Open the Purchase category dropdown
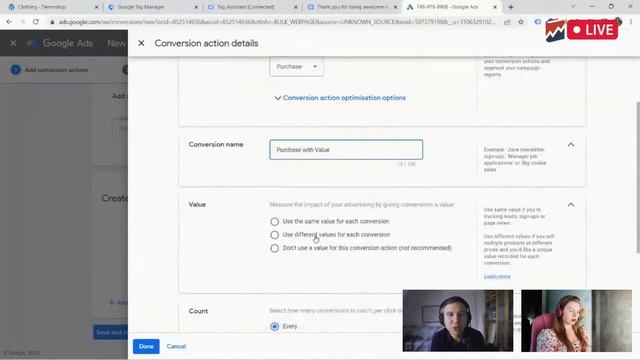The image size is (640, 360). [297, 67]
